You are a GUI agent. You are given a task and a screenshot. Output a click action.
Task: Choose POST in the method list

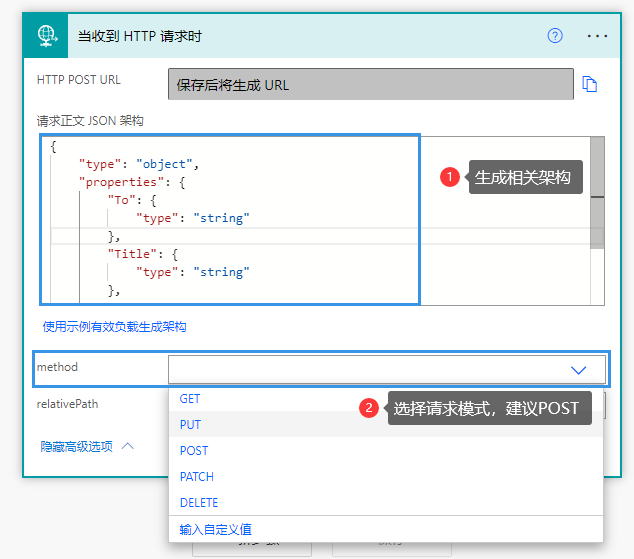point(194,451)
